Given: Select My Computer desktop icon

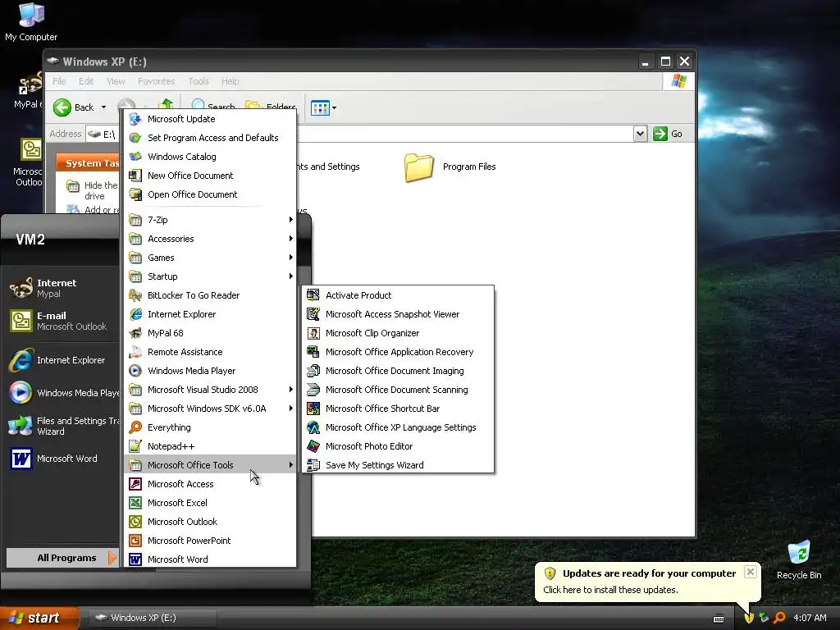Looking at the screenshot, I should point(31,22).
